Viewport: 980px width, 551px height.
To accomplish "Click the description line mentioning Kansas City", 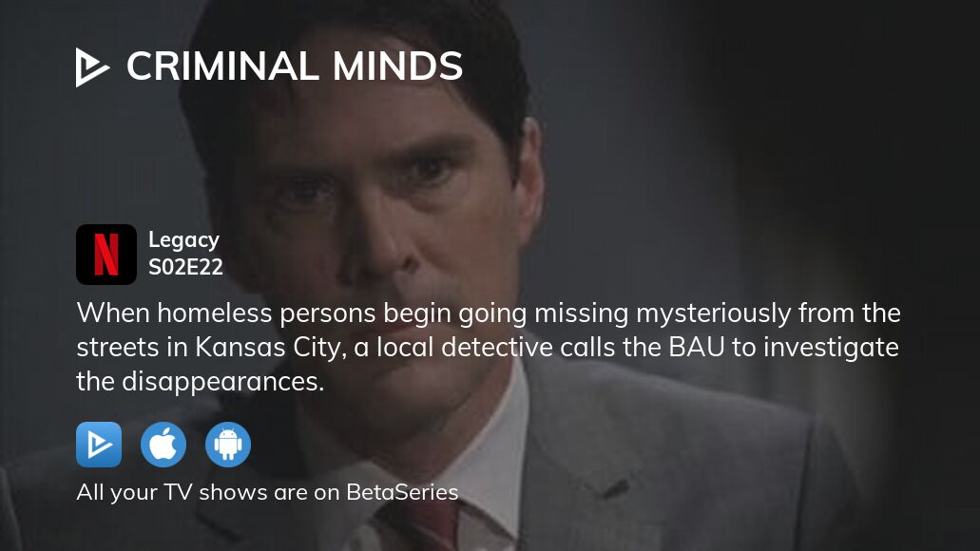I will [x=488, y=348].
